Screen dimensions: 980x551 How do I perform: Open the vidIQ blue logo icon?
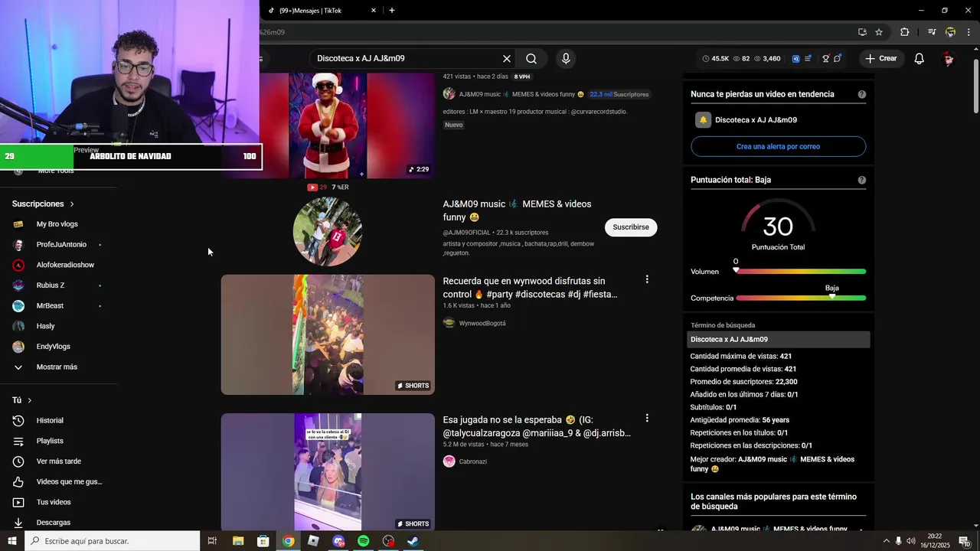[796, 58]
